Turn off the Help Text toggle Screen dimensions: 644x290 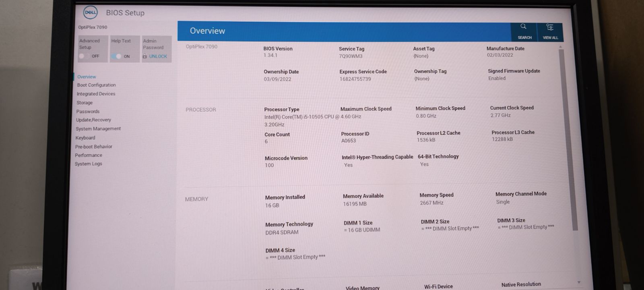point(116,56)
